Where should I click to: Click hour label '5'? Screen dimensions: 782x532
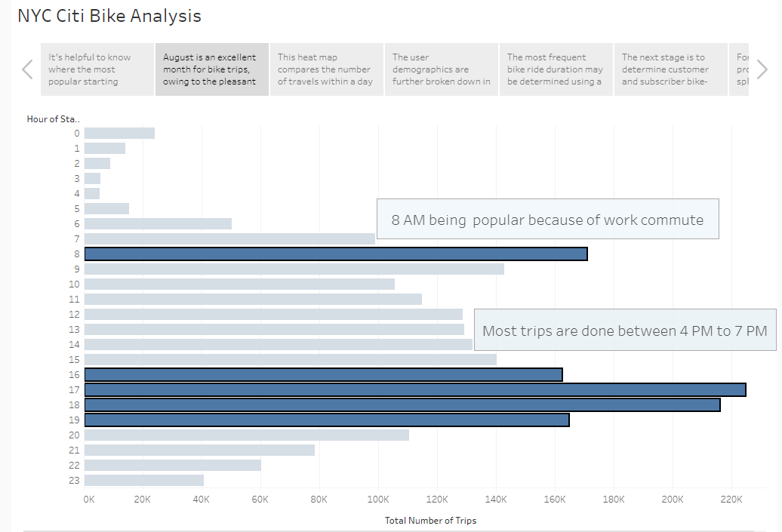(77, 209)
